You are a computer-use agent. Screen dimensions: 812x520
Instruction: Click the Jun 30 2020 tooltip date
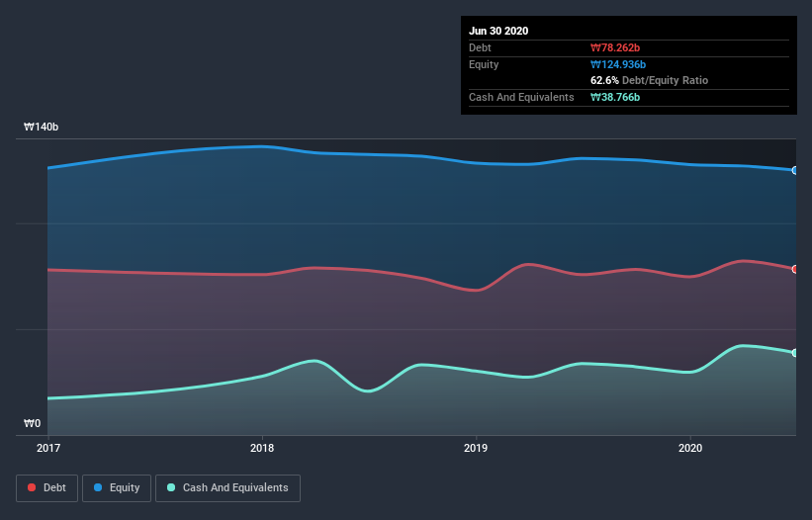click(x=498, y=31)
